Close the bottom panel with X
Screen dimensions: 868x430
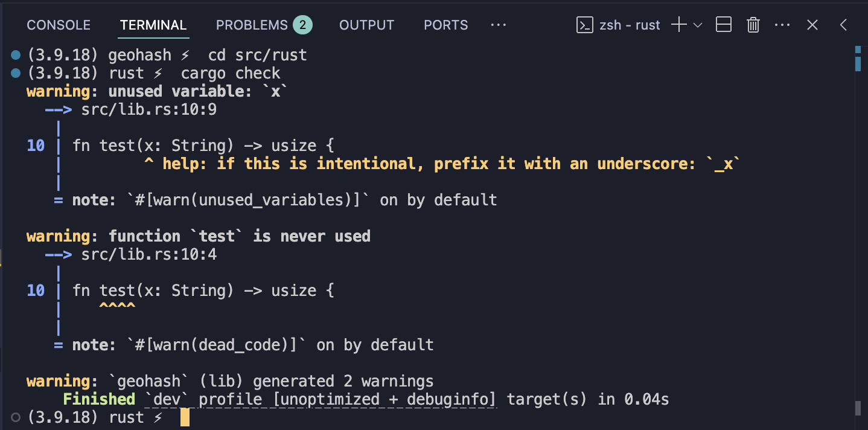[x=812, y=25]
